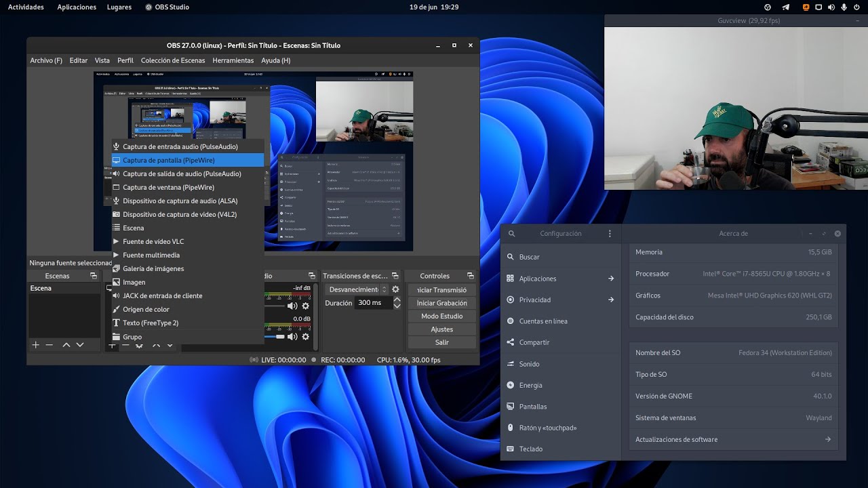This screenshot has width=868, height=488.
Task: Open the Perfil menu in OBS
Action: pyautogui.click(x=125, y=60)
